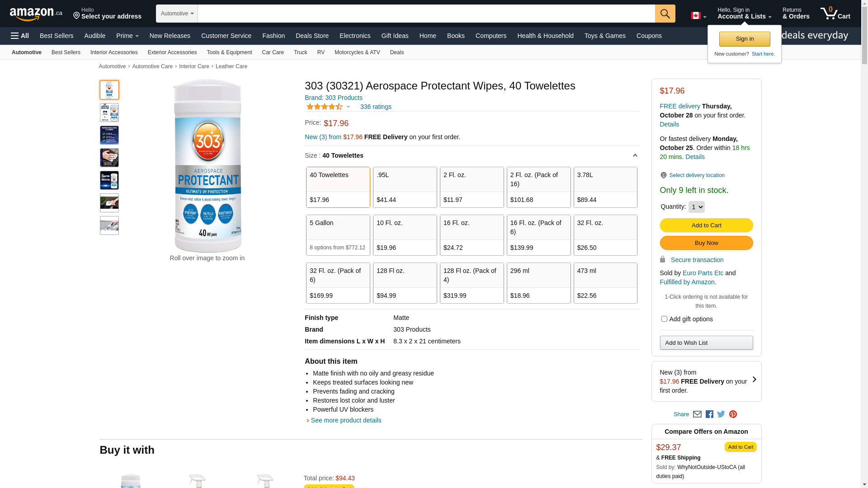The image size is (868, 488).
Task: Share on Facebook icon
Action: (x=709, y=414)
